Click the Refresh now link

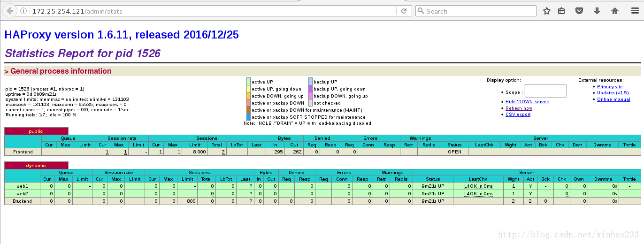(519, 108)
